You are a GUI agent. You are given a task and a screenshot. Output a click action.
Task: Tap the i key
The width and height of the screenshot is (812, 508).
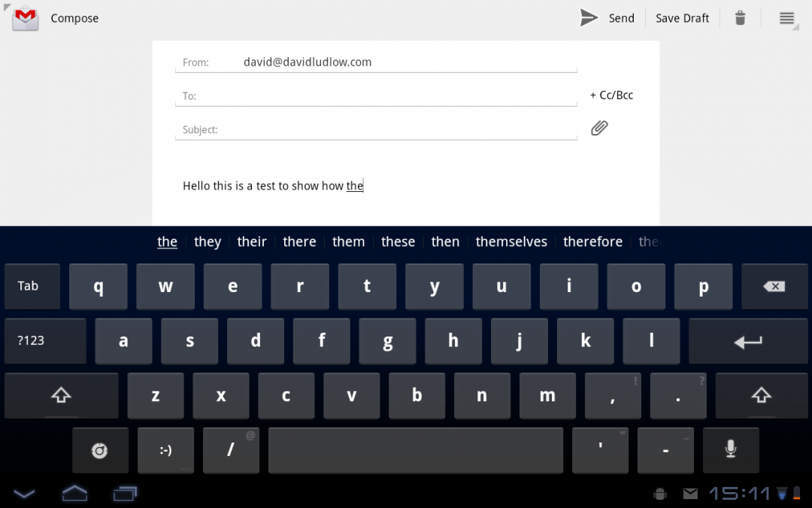568,286
